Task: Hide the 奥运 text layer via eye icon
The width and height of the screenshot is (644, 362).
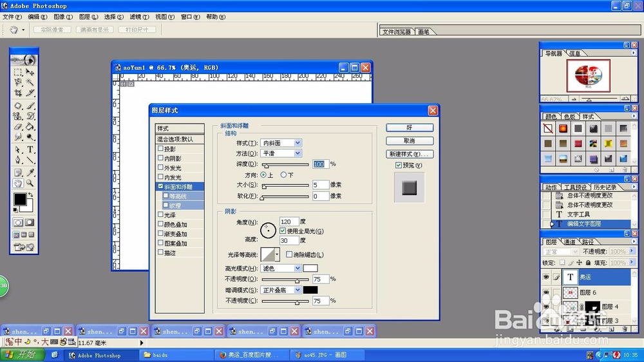Action: pyautogui.click(x=546, y=278)
